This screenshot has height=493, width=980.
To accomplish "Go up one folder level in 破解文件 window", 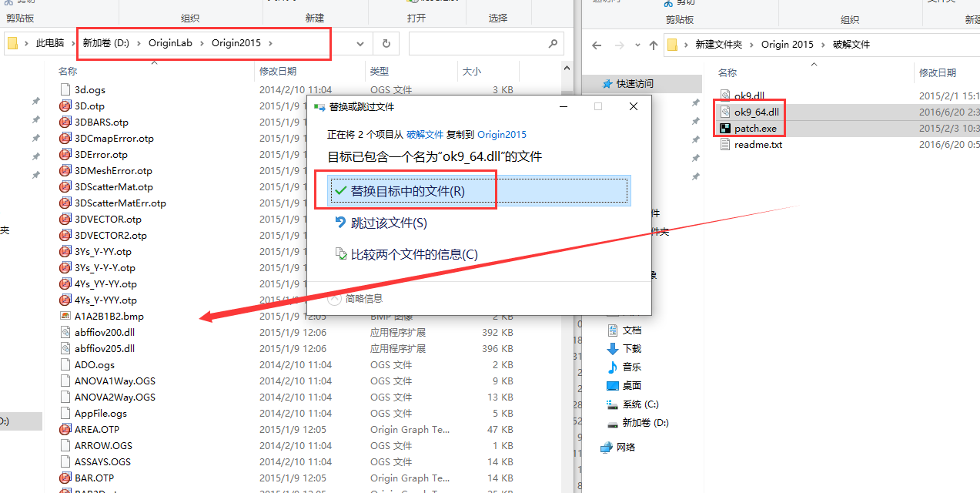I will coord(654,45).
